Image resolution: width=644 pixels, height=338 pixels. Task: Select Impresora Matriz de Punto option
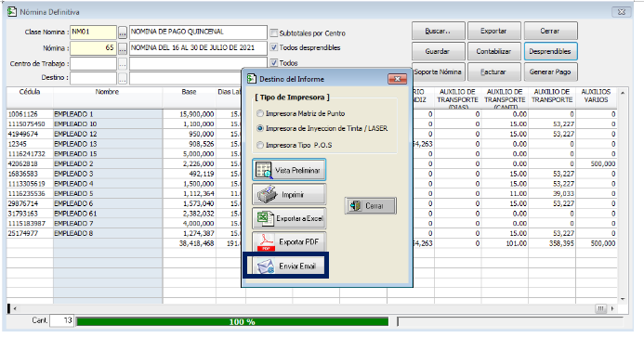pyautogui.click(x=260, y=113)
